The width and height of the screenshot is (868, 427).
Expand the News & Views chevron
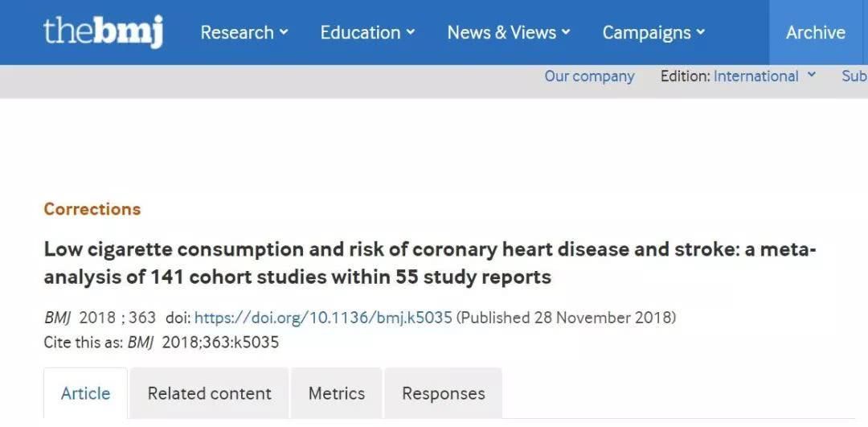coord(566,32)
